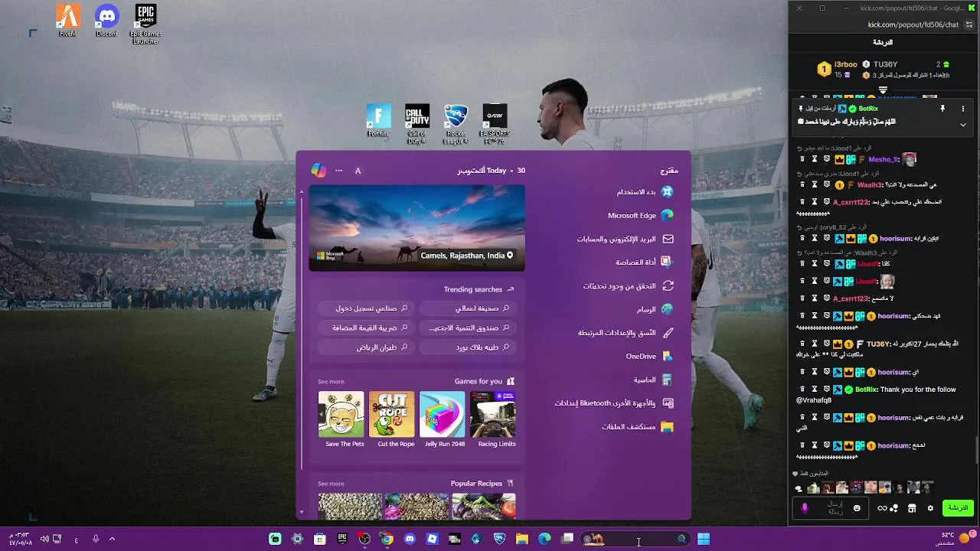Open the FiveM desktop shortcut
The height and width of the screenshot is (551, 980).
(68, 21)
